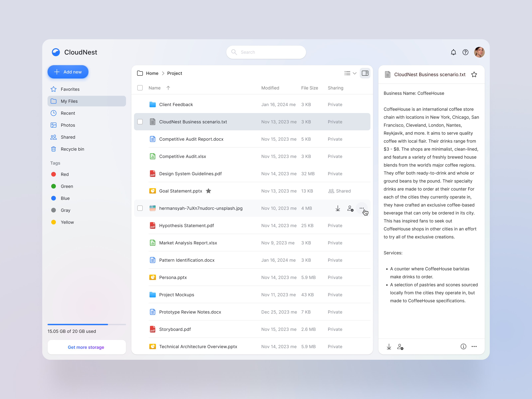Star the Goal Statement.pptx favorite icon
Viewport: 532px width, 399px height.
(x=208, y=191)
